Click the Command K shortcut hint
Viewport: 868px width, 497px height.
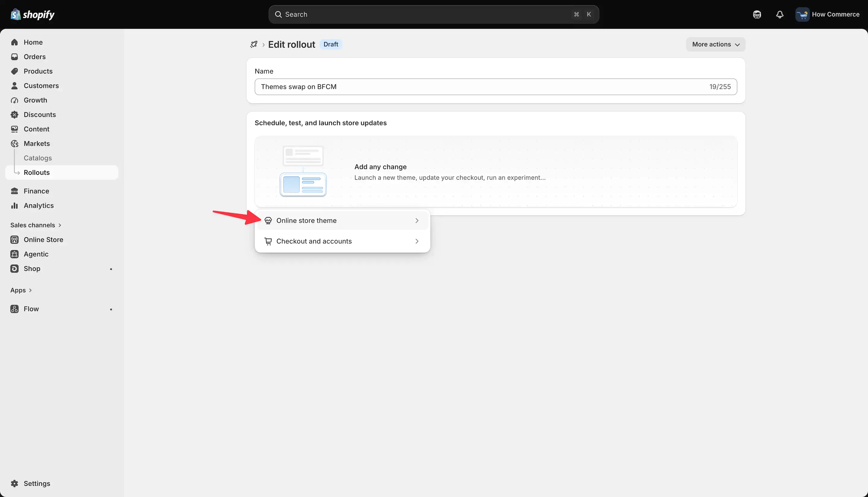583,14
